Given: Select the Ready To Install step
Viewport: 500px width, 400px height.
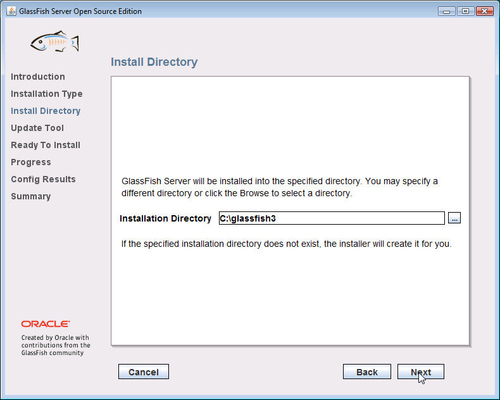Looking at the screenshot, I should [45, 145].
